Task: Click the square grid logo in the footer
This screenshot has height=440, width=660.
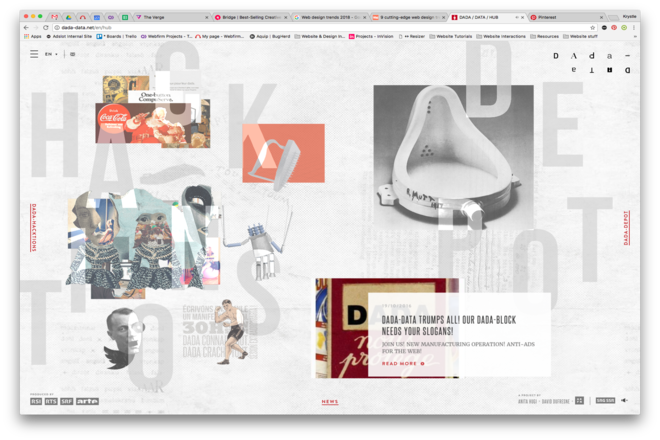Action: tap(580, 400)
